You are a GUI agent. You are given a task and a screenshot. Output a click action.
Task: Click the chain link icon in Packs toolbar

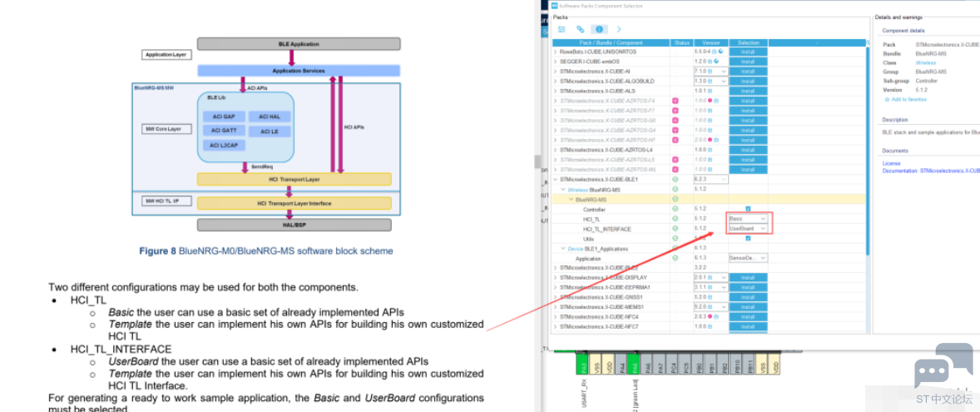580,29
